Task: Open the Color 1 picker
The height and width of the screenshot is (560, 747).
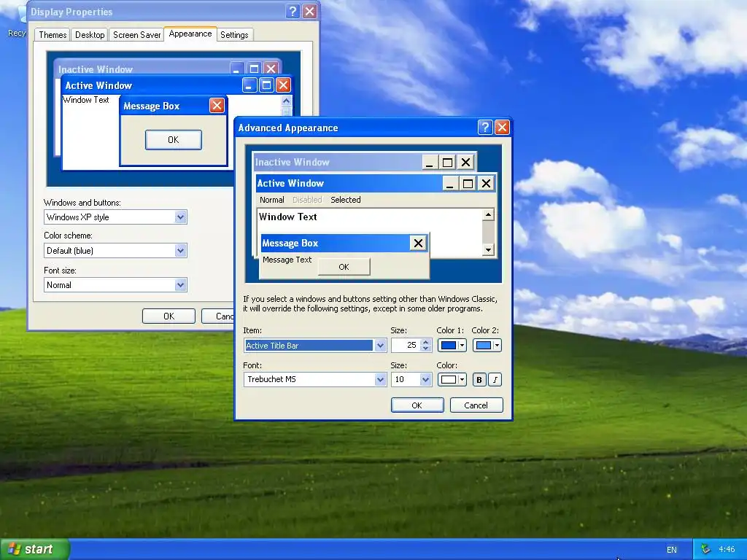Action: point(452,345)
